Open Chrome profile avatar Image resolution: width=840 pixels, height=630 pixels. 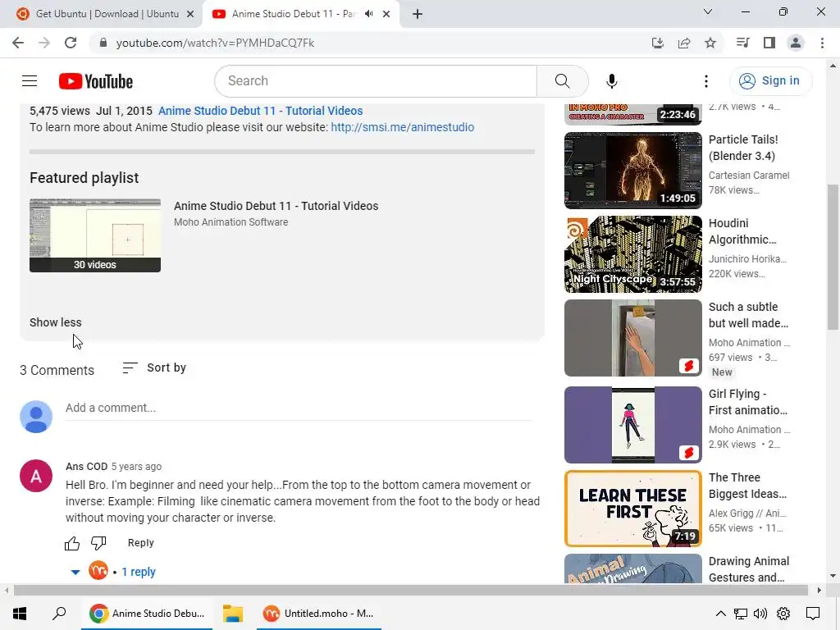click(x=796, y=43)
